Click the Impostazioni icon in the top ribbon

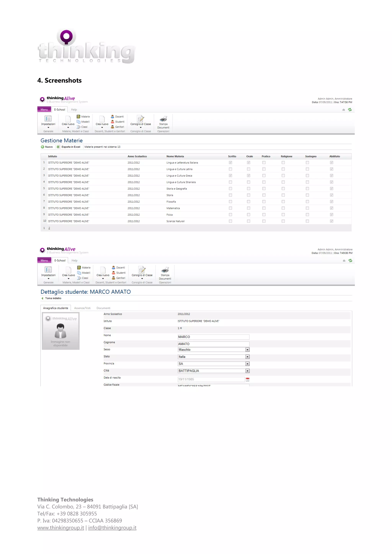[48, 119]
